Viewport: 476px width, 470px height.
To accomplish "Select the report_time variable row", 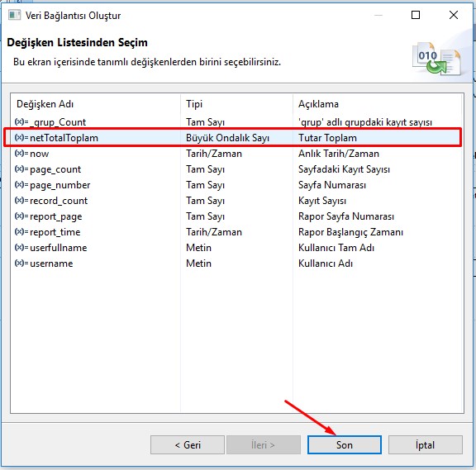I will [237, 232].
